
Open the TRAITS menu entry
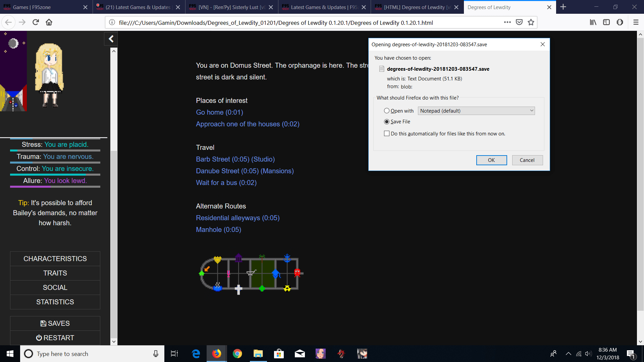click(55, 273)
